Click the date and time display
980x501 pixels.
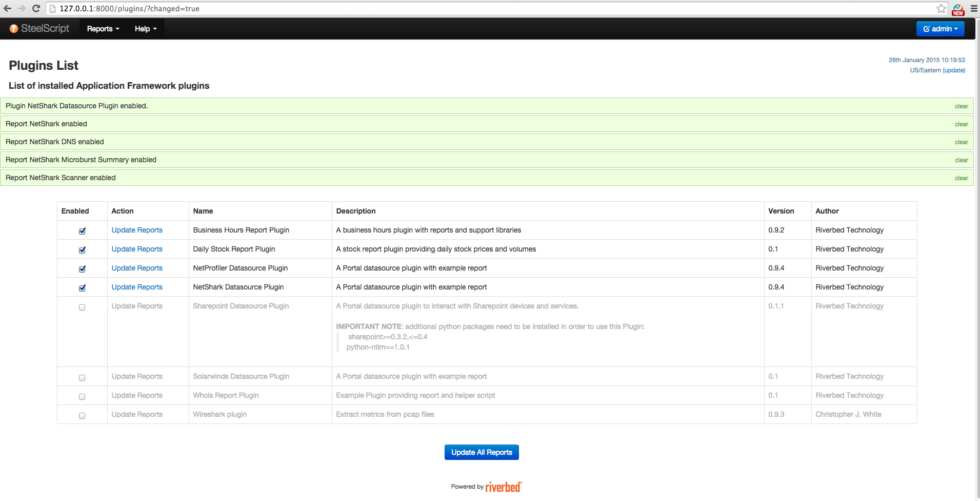tap(927, 60)
